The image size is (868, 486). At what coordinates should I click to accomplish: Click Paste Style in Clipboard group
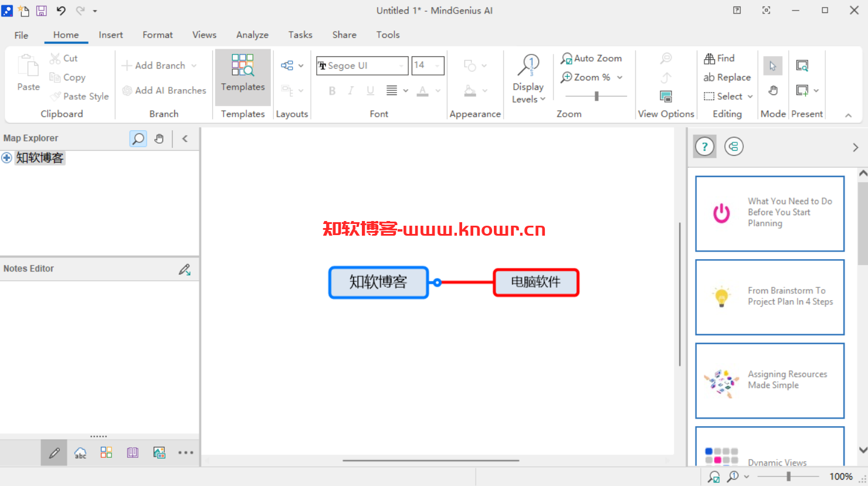(x=80, y=96)
